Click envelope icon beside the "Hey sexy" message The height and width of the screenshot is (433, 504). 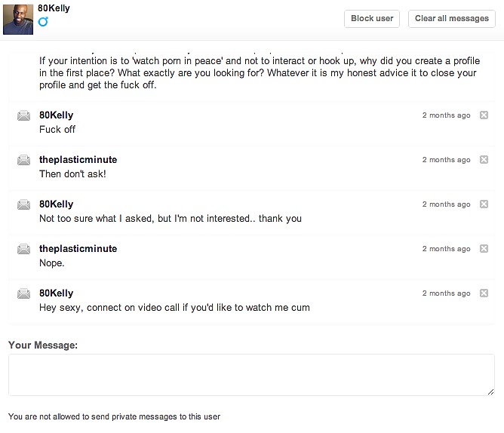23,293
